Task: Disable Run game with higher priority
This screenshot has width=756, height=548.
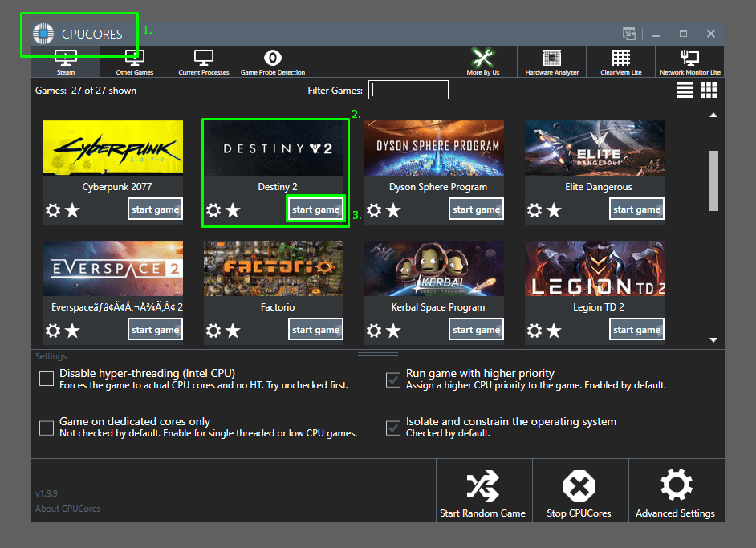Action: pos(392,379)
